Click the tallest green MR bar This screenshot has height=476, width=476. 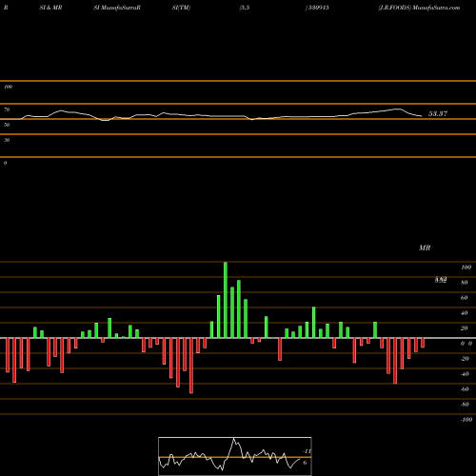click(x=226, y=300)
